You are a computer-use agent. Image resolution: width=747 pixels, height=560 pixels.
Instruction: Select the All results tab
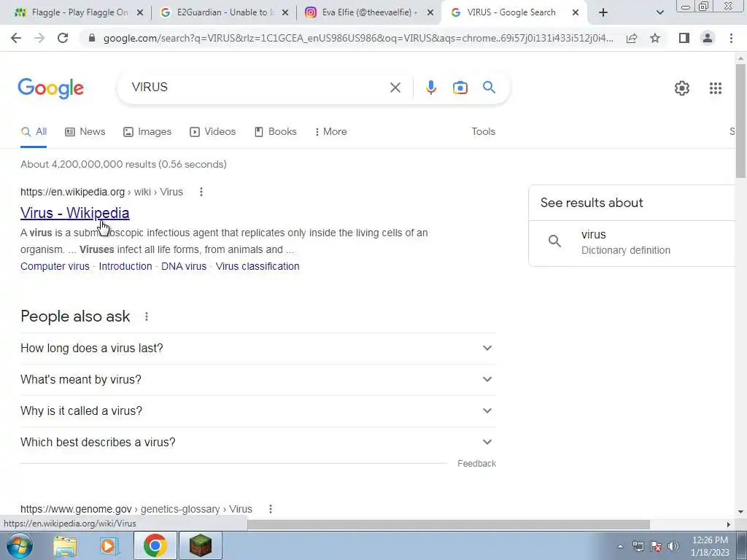34,131
